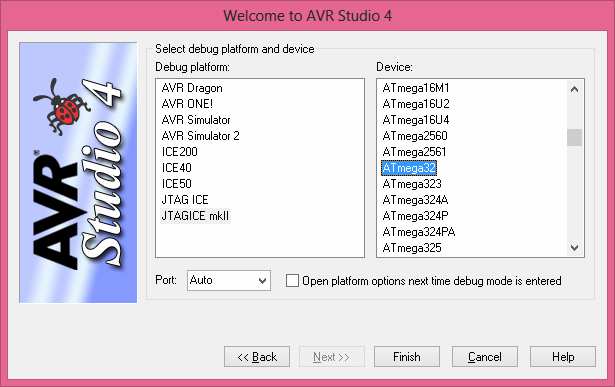Click device list scroll up arrow
Image resolution: width=615 pixels, height=387 pixels.
[575, 89]
